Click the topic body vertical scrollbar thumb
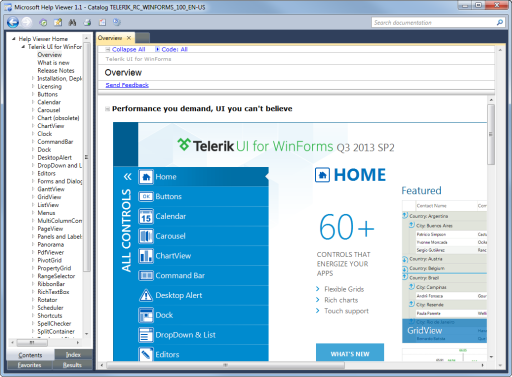512x377 pixels. pyautogui.click(x=491, y=134)
